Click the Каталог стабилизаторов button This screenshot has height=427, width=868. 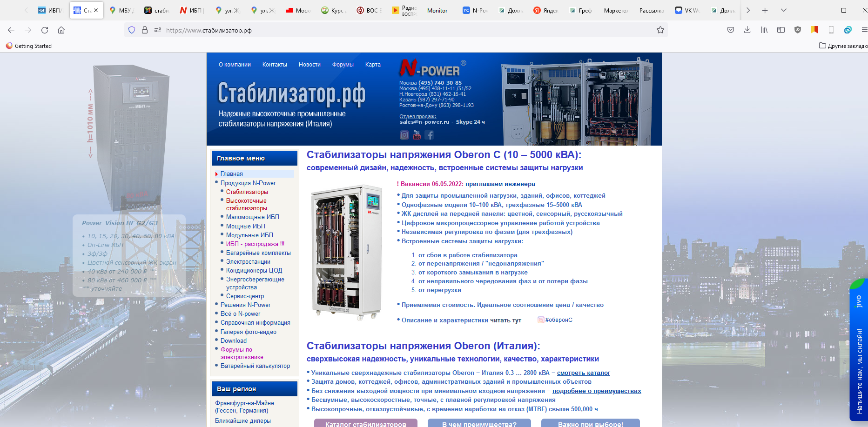click(x=366, y=423)
